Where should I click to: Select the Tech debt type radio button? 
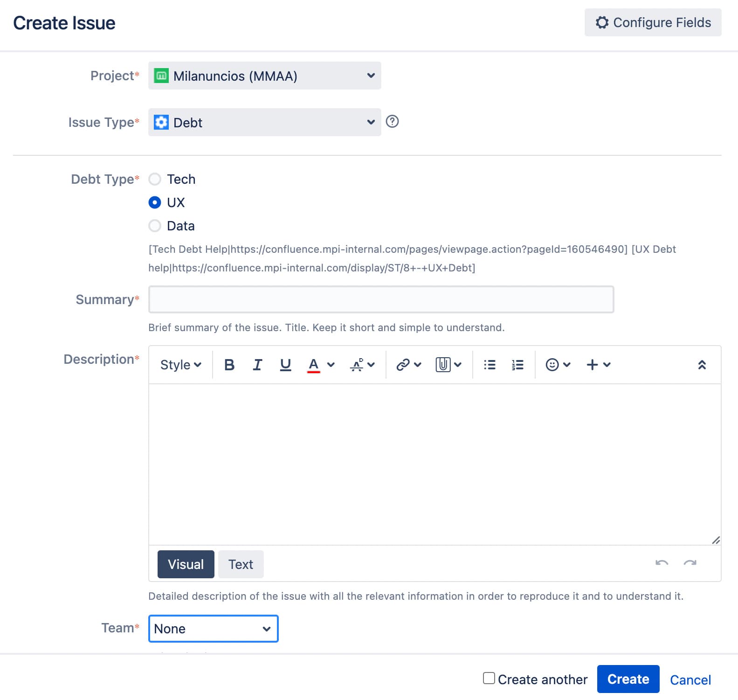155,179
